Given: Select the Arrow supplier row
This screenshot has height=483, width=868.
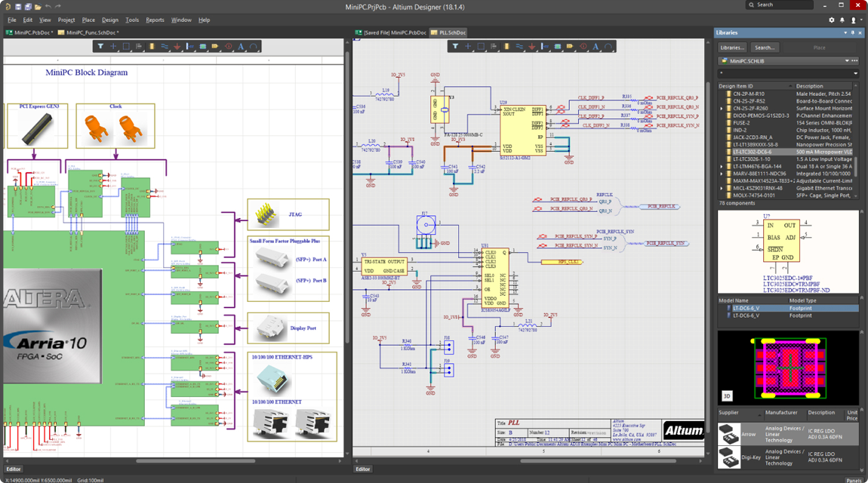Looking at the screenshot, I should [x=788, y=434].
